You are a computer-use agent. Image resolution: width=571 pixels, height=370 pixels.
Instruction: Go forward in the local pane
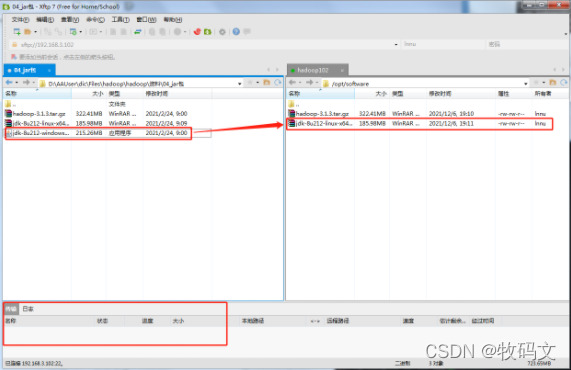26,83
